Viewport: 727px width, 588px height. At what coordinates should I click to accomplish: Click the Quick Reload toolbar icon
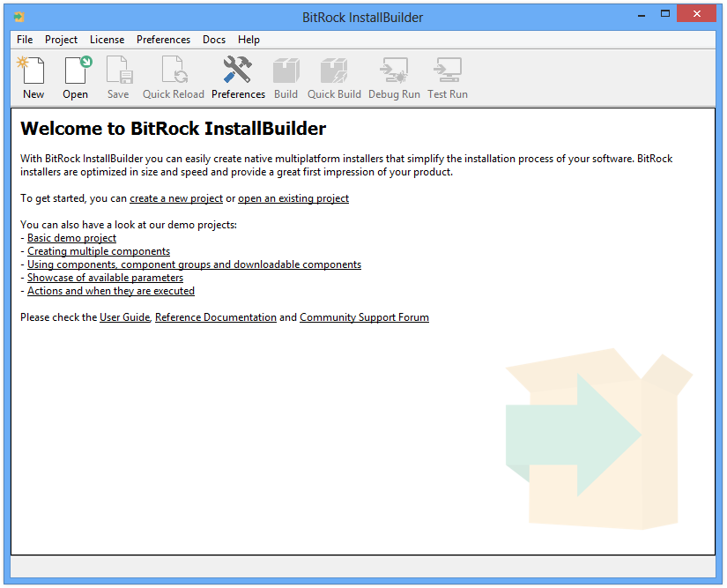pyautogui.click(x=173, y=78)
